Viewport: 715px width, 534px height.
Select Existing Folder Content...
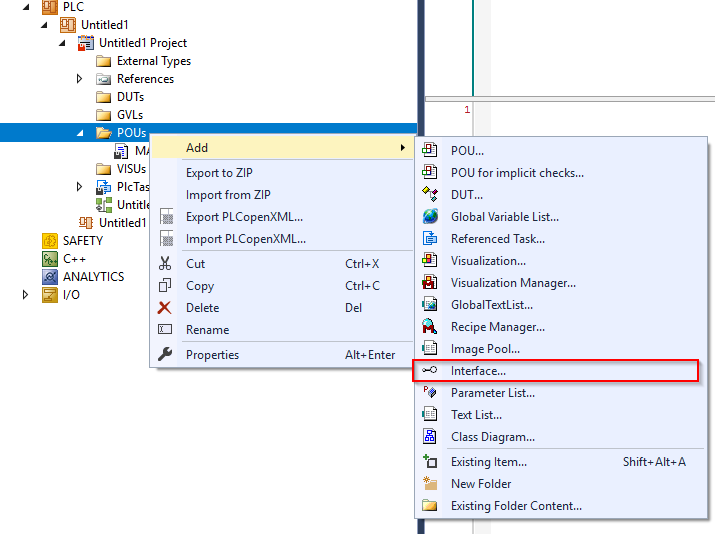(x=561, y=506)
